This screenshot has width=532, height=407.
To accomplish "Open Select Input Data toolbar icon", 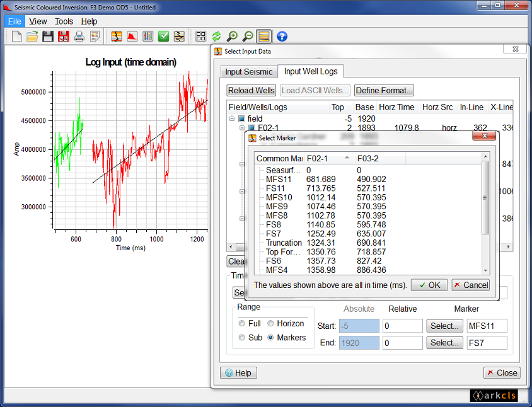I will coord(117,37).
